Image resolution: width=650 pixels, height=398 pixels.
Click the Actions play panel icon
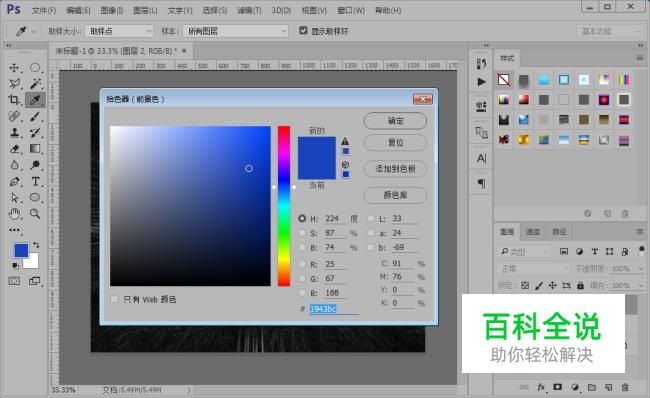pyautogui.click(x=481, y=82)
